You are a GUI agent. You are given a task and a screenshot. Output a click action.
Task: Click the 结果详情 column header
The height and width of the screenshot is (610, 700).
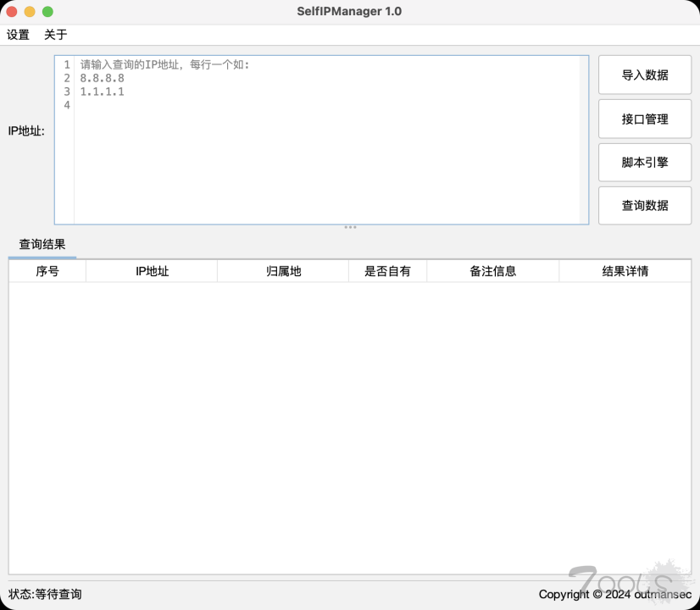coord(625,270)
